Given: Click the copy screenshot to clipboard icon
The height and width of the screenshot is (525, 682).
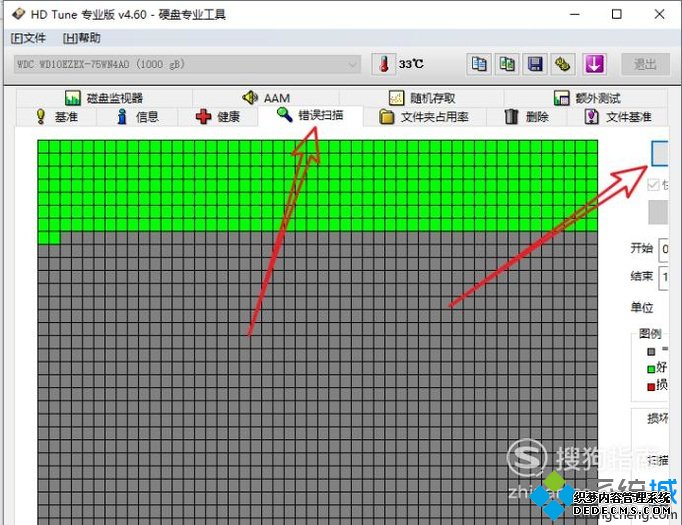Looking at the screenshot, I should point(507,64).
